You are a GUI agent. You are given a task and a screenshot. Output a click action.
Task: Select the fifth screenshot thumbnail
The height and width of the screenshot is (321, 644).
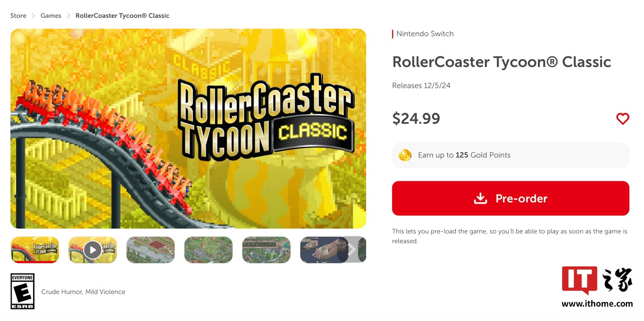[x=266, y=249]
